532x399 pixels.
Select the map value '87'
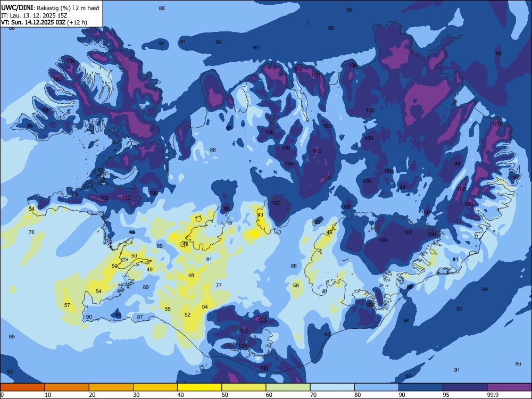pos(140,317)
